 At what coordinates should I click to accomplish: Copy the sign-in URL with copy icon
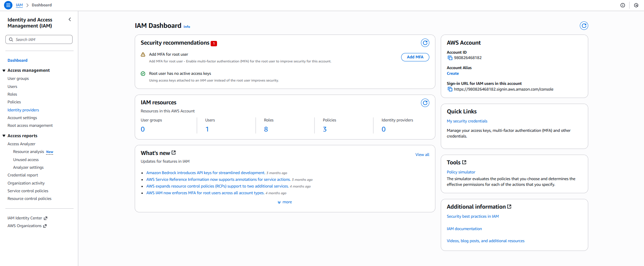(x=450, y=89)
